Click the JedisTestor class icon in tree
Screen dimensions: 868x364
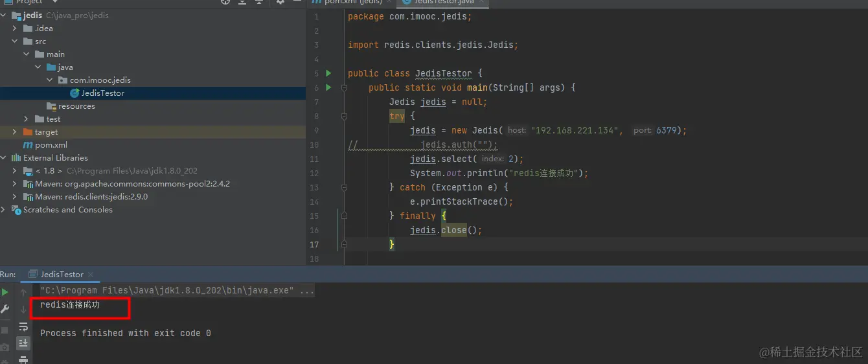point(74,93)
